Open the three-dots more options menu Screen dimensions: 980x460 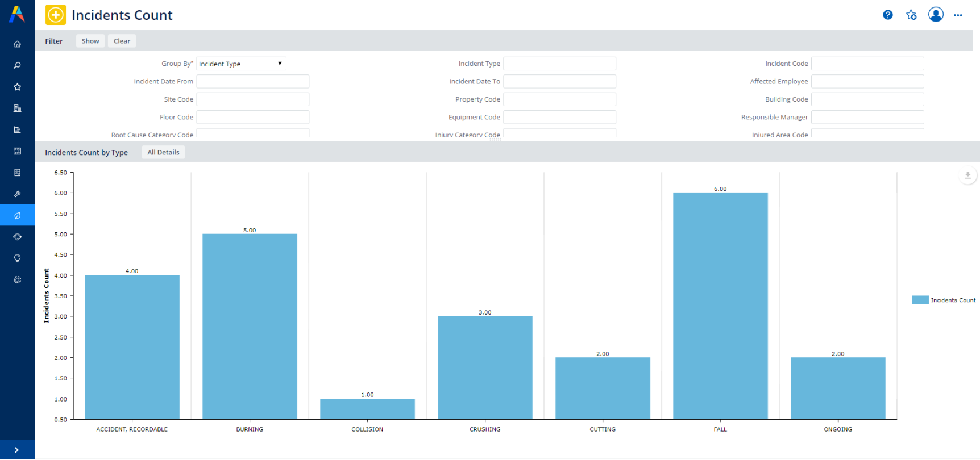pyautogui.click(x=958, y=15)
